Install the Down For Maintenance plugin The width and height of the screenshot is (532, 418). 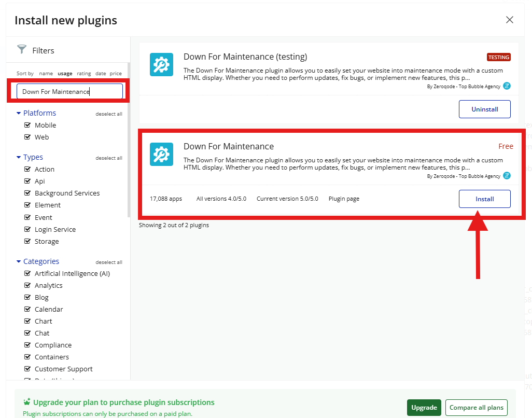point(484,199)
